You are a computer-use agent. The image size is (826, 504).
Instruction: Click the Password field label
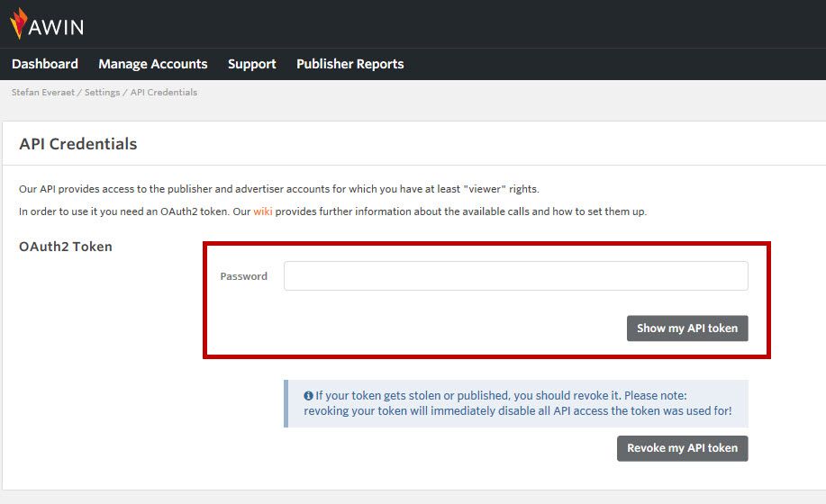(x=243, y=276)
